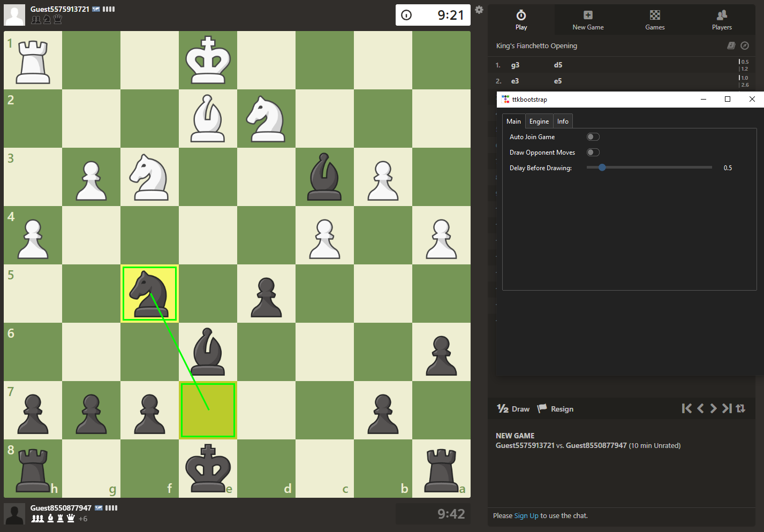Jump to the first move
Screen dimensions: 764x532
pos(686,408)
